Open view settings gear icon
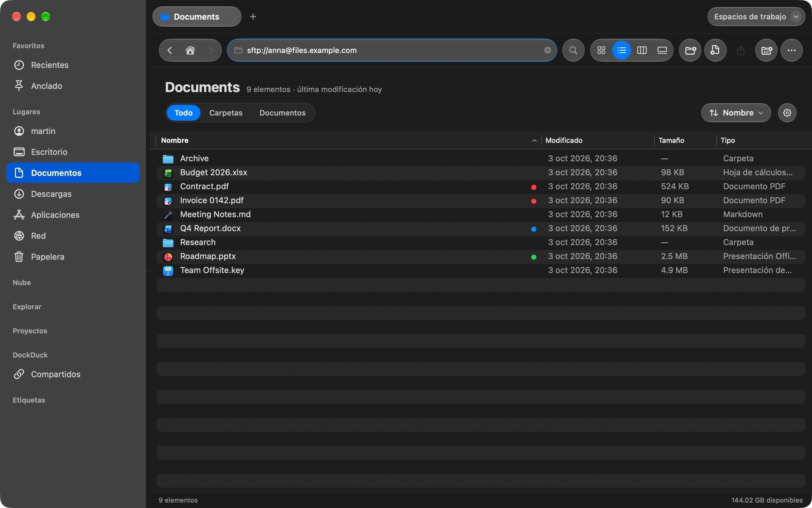812x508 pixels. coord(787,112)
